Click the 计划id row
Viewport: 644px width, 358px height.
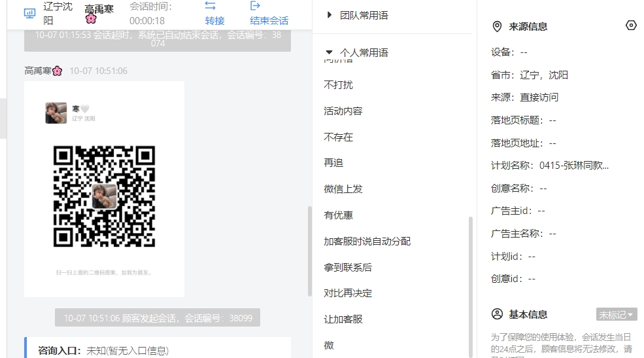pyautogui.click(x=513, y=257)
